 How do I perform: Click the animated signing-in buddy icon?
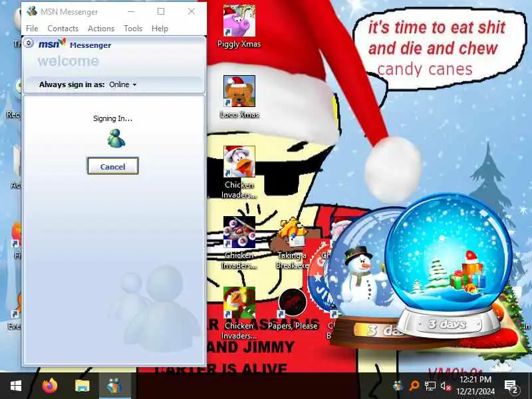[116, 138]
